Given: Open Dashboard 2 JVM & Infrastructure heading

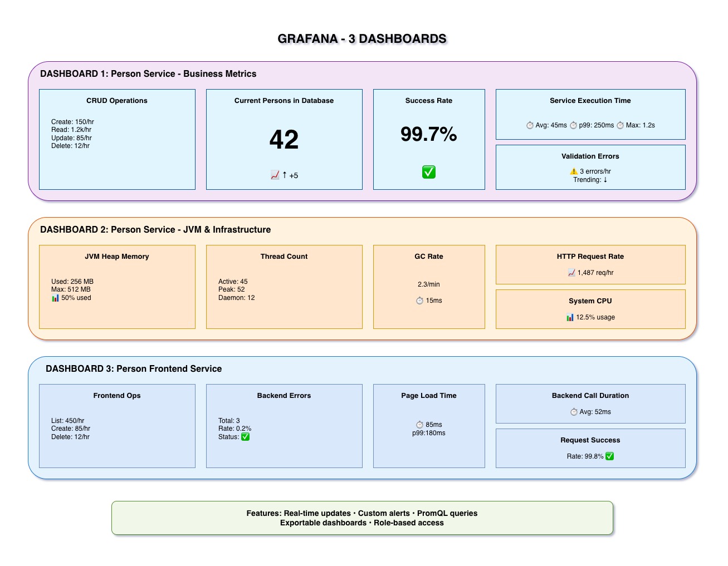Looking at the screenshot, I should pyautogui.click(x=155, y=230).
